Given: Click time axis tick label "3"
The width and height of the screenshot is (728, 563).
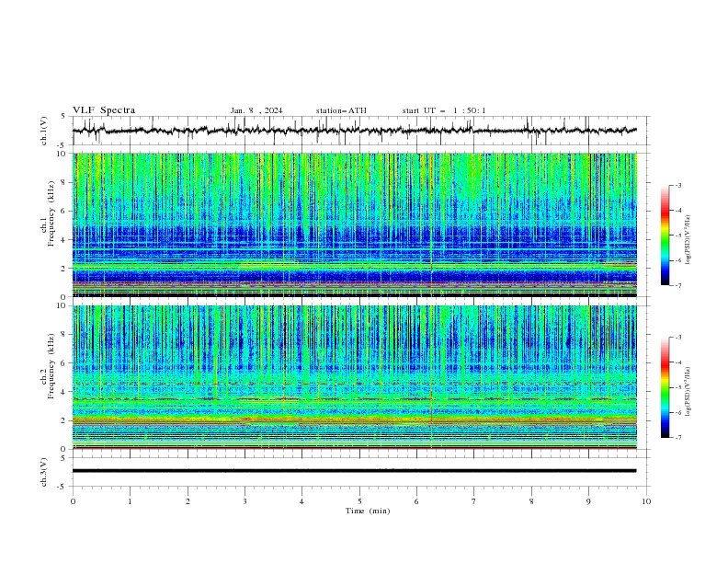Looking at the screenshot, I should [x=245, y=501].
